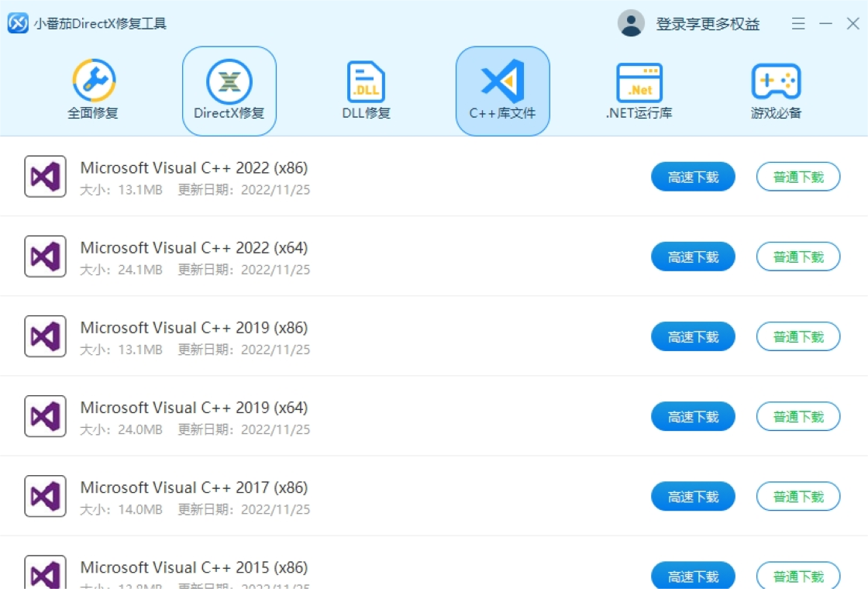Select Microsoft Visual C++ 2022 (x86) title

194,167
